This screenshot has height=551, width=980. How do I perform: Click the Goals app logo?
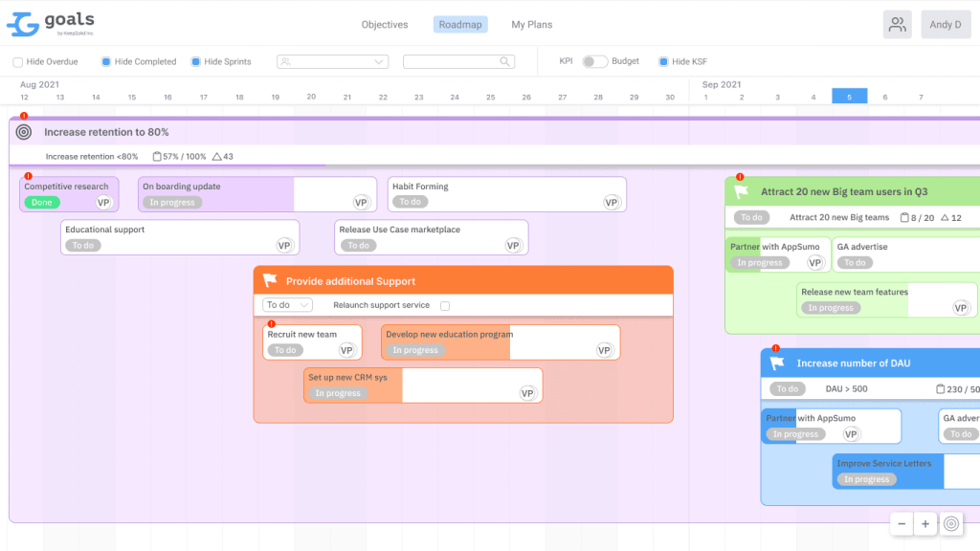tap(50, 22)
